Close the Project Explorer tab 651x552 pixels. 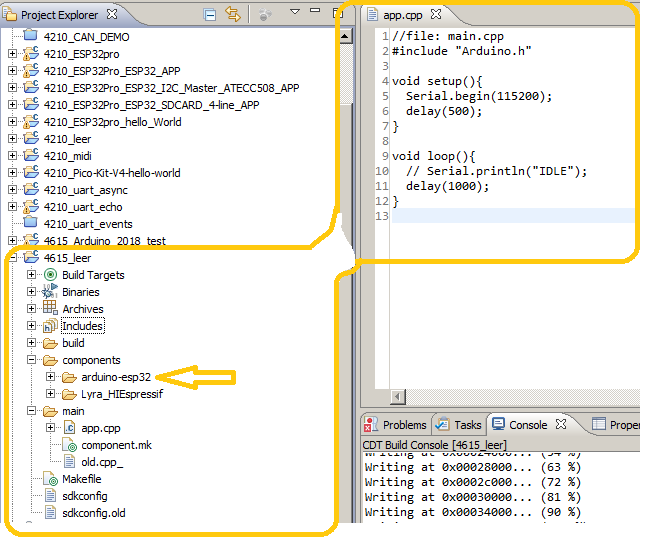click(112, 15)
